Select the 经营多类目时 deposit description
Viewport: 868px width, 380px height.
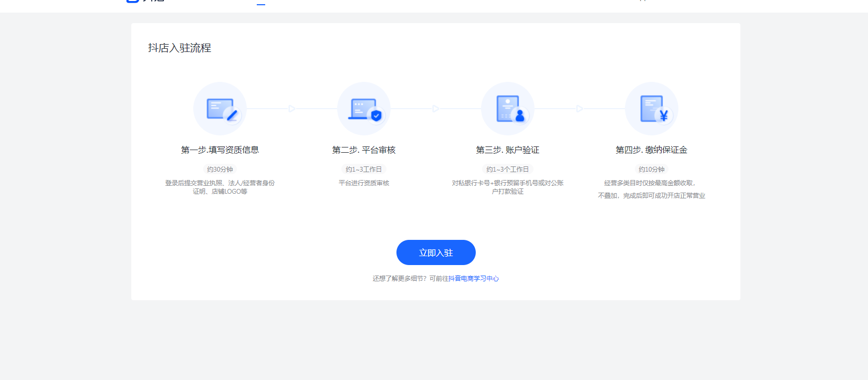(652, 189)
